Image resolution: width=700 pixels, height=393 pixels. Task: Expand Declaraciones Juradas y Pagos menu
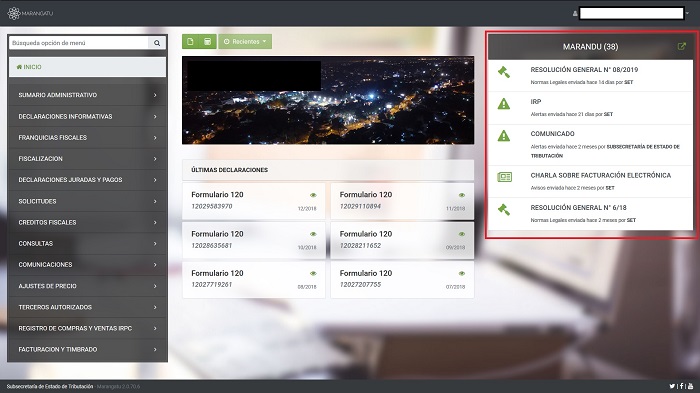pyautogui.click(x=88, y=180)
